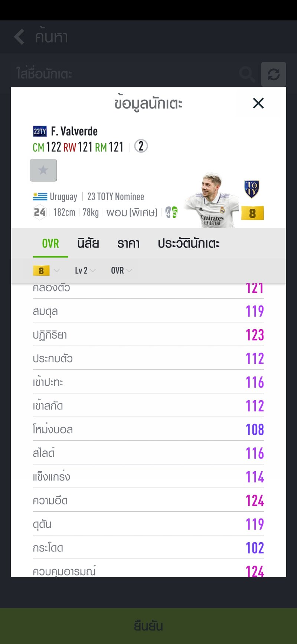Open the ราคา tab
297x644 pixels.
pyautogui.click(x=128, y=243)
